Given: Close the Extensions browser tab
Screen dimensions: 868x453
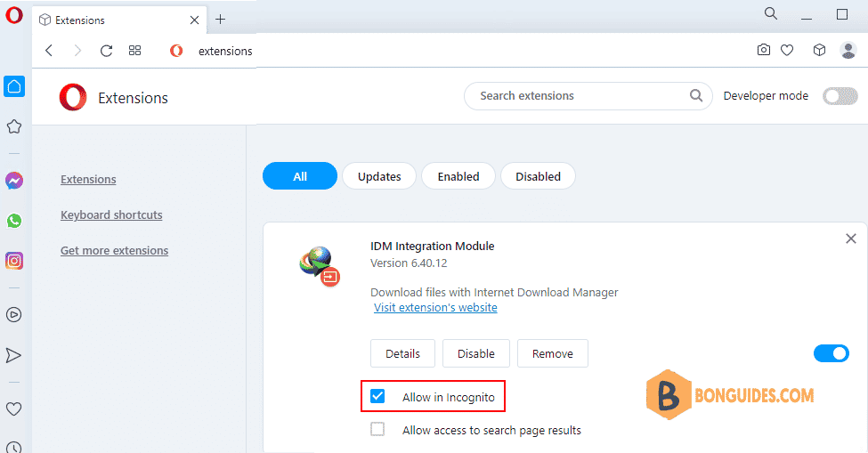Looking at the screenshot, I should (194, 20).
